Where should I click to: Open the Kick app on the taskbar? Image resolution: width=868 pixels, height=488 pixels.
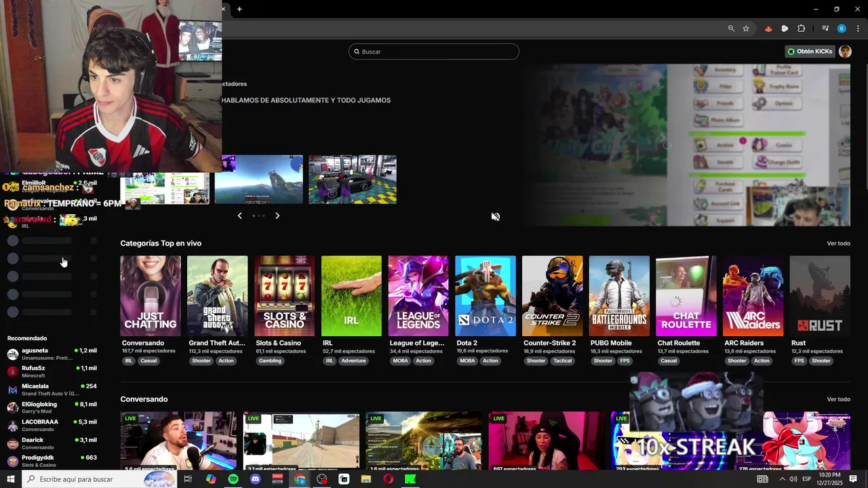(x=410, y=479)
